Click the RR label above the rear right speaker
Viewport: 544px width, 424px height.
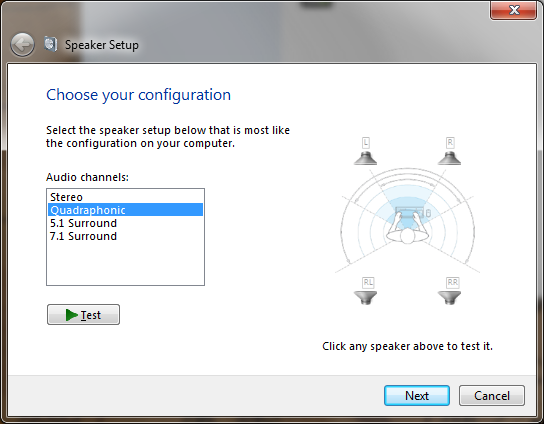click(452, 282)
